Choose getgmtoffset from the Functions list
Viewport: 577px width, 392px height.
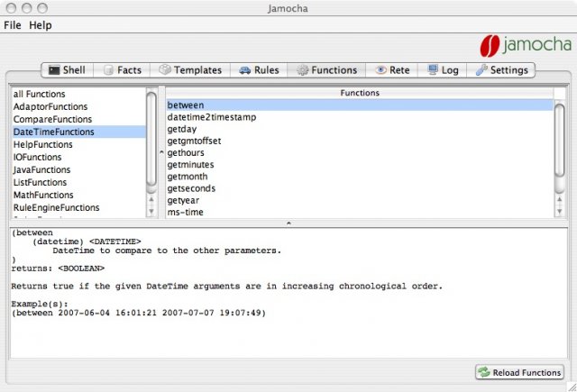(x=194, y=141)
